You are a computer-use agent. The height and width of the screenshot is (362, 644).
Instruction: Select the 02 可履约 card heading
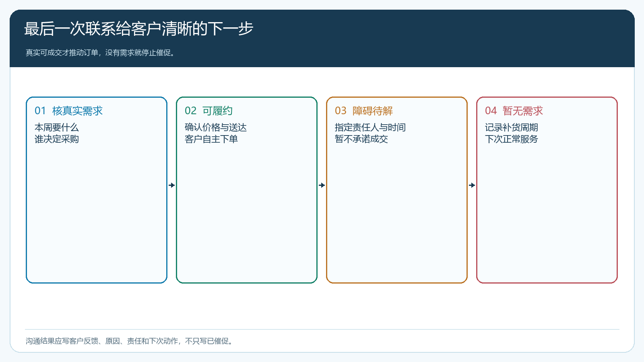click(x=208, y=111)
